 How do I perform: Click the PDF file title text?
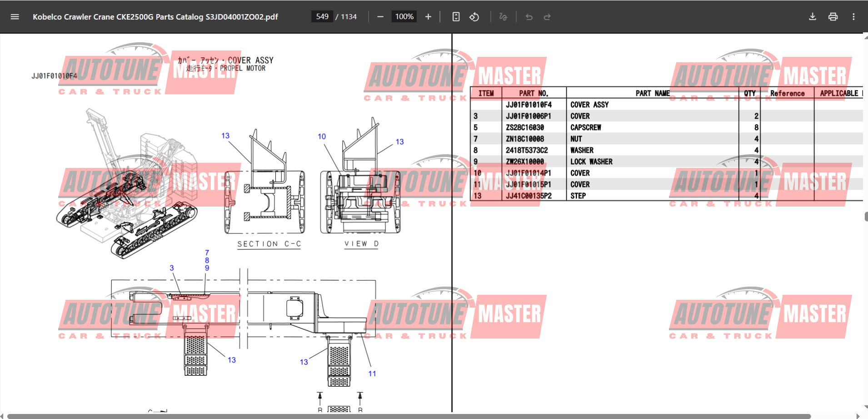tap(155, 17)
